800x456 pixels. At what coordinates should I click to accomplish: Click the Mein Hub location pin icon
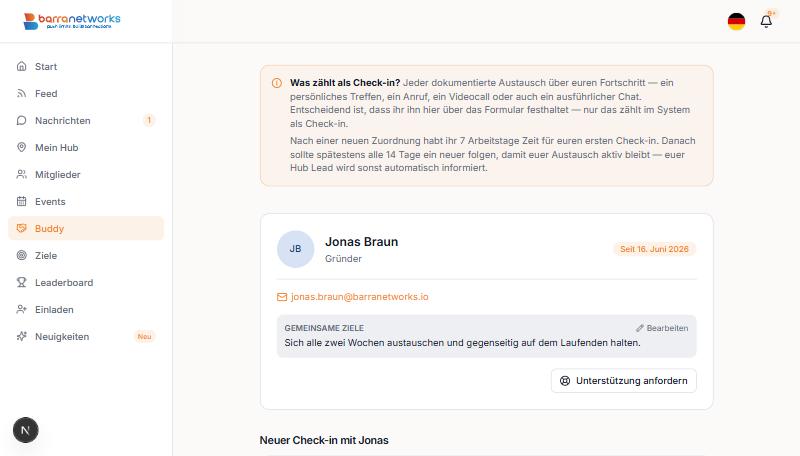tap(21, 147)
